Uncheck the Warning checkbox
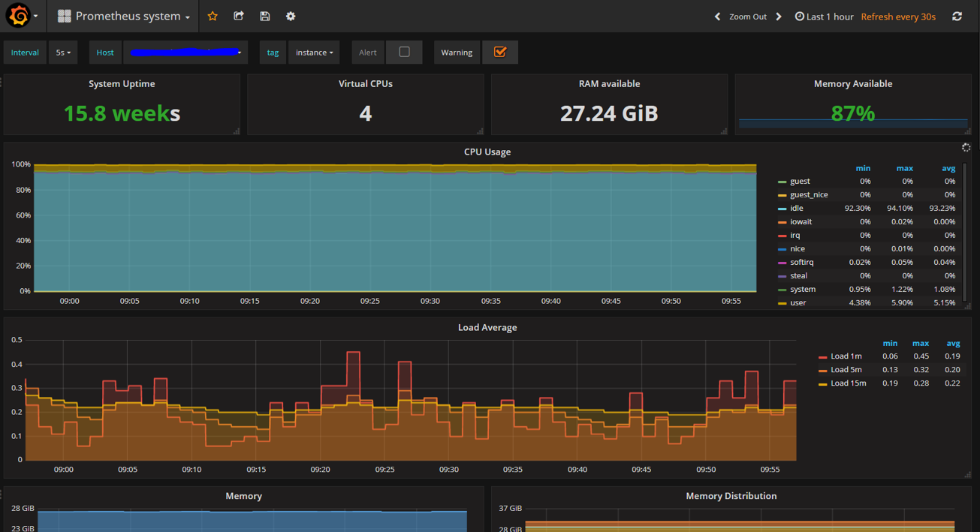Viewport: 980px width, 532px height. tap(499, 52)
